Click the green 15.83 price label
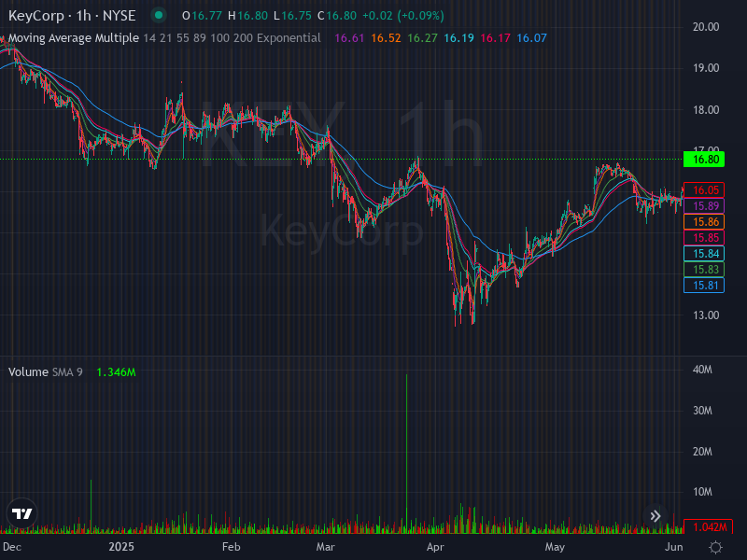 [x=704, y=269]
